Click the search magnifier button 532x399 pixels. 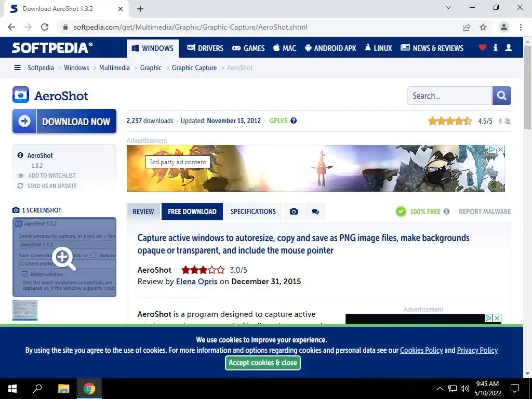(x=501, y=96)
